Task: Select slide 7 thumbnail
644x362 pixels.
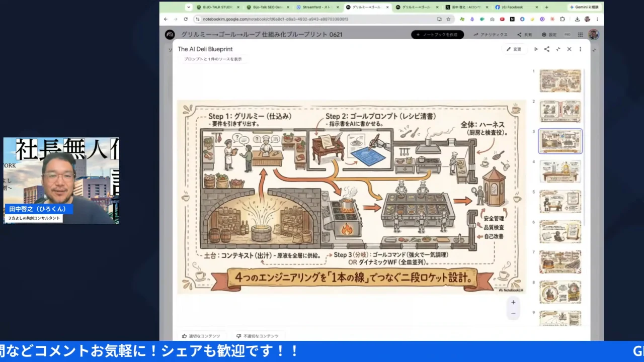Action: [x=560, y=262]
